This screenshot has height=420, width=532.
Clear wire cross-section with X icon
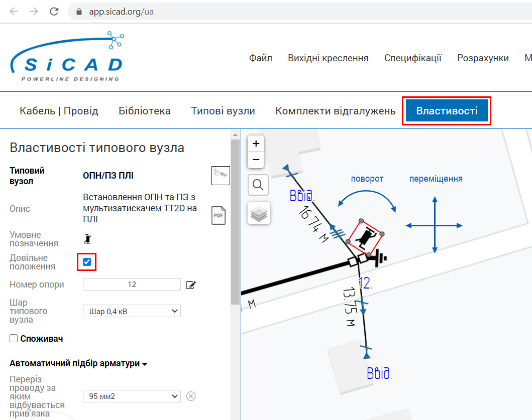coord(191,396)
